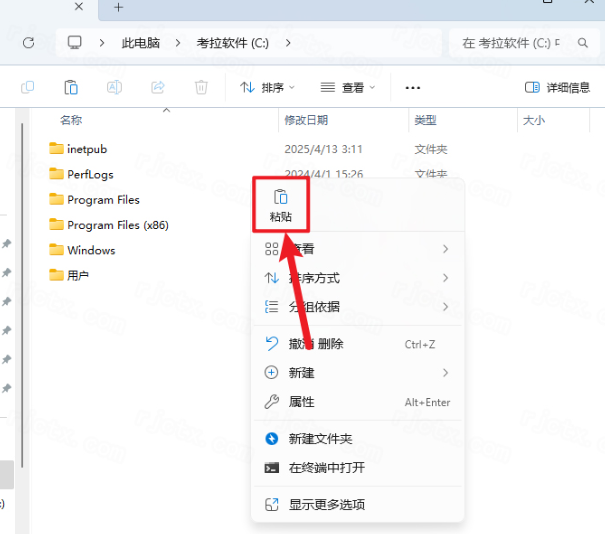Click the 名称 column header
The width and height of the screenshot is (605, 534).
pos(71,120)
